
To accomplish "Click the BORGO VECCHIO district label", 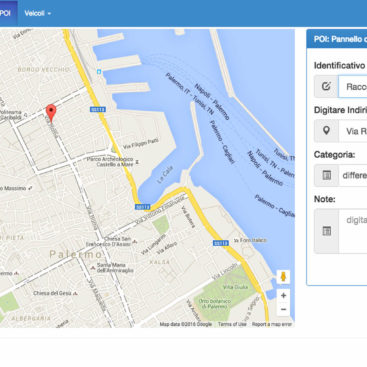I will tap(44, 70).
